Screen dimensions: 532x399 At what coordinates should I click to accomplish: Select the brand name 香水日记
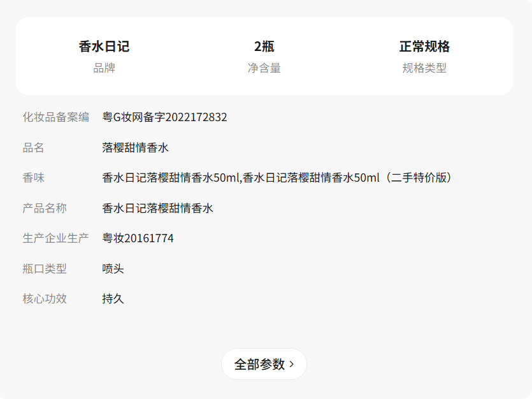point(104,47)
